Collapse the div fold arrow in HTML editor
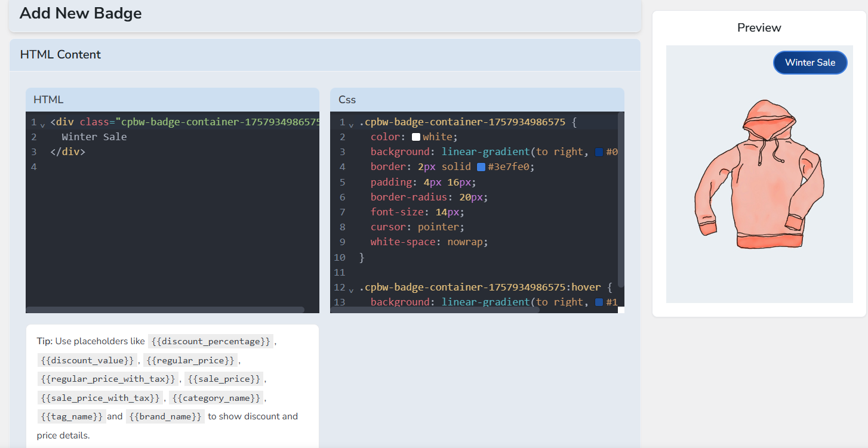Image resolution: width=868 pixels, height=448 pixels. (x=42, y=125)
